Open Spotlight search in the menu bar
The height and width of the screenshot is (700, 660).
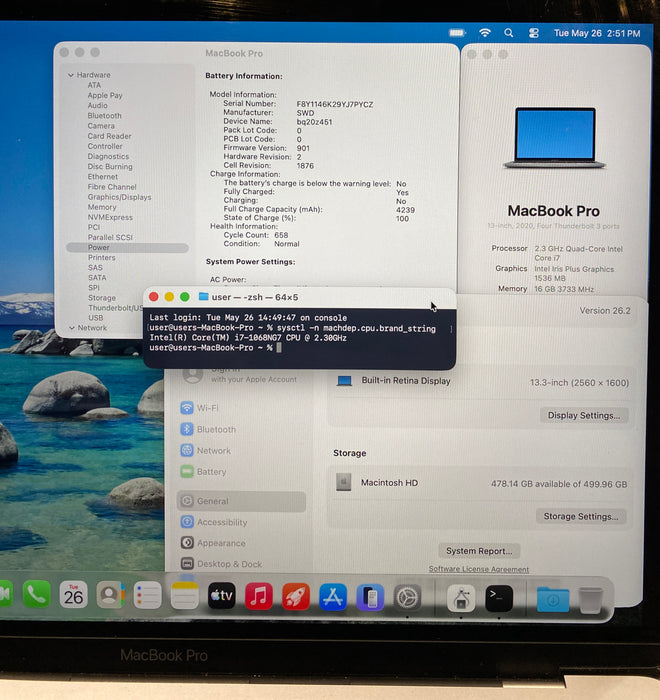(509, 33)
